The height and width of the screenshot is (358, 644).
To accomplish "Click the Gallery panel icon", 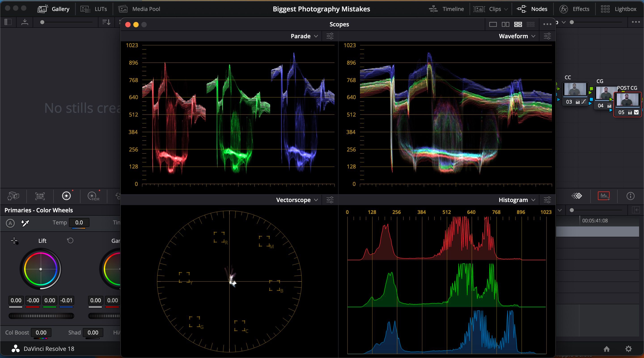I will pos(43,8).
